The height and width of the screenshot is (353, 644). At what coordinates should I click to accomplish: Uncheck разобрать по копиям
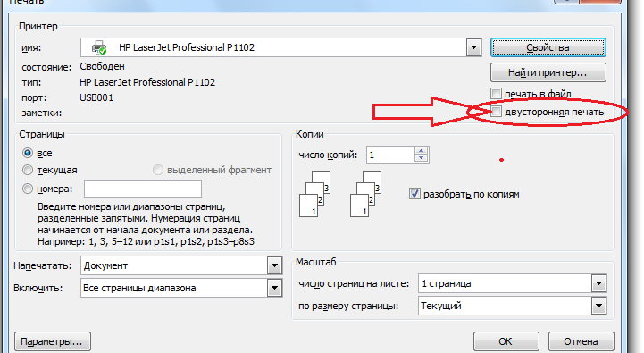click(414, 194)
